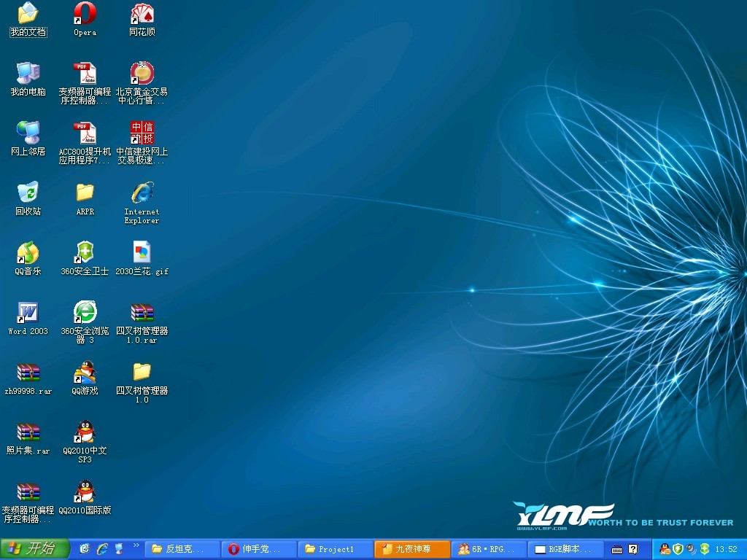Image resolution: width=747 pixels, height=560 pixels.
Task: Select the zh99998.rar archive file
Action: [28, 378]
